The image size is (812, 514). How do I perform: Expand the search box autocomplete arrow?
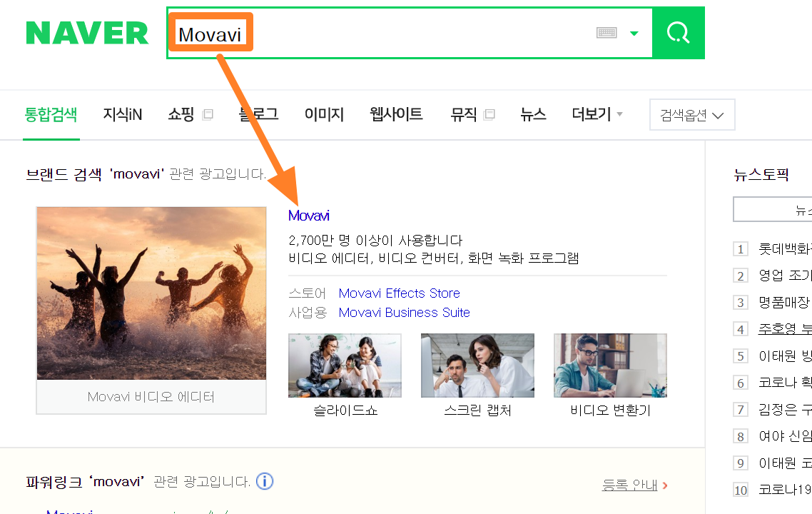[634, 33]
